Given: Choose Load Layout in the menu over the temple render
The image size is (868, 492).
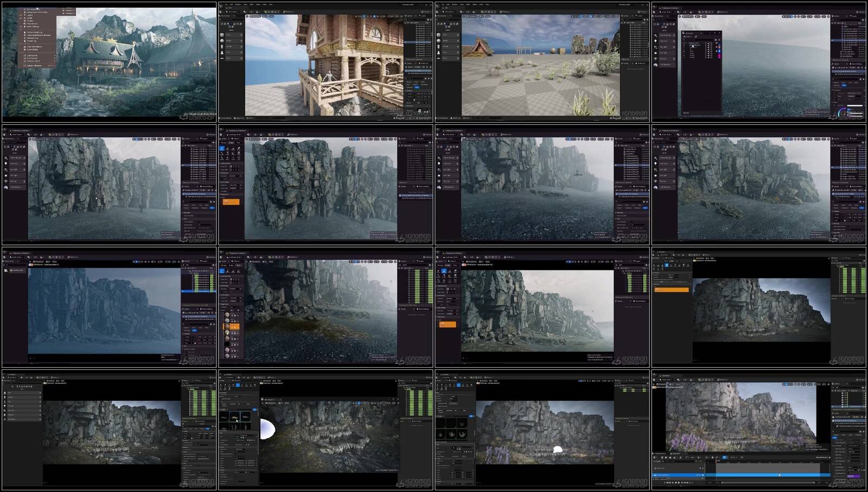Looking at the screenshot, I should 33,55.
